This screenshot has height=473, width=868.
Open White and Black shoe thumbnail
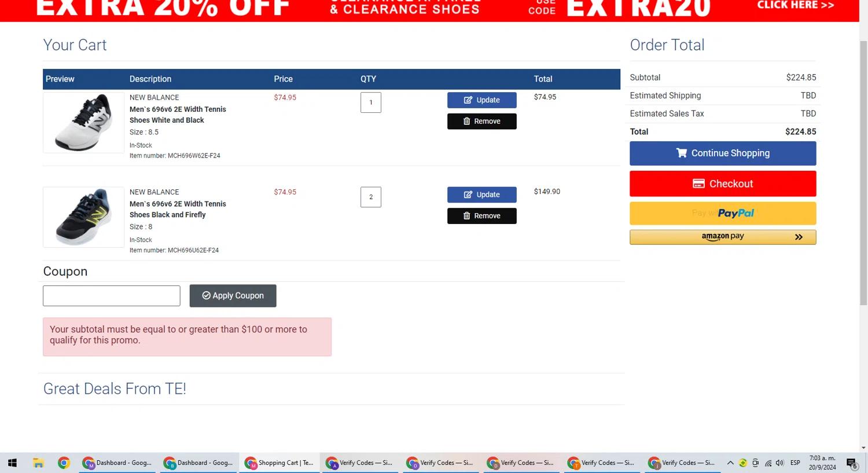click(x=84, y=123)
